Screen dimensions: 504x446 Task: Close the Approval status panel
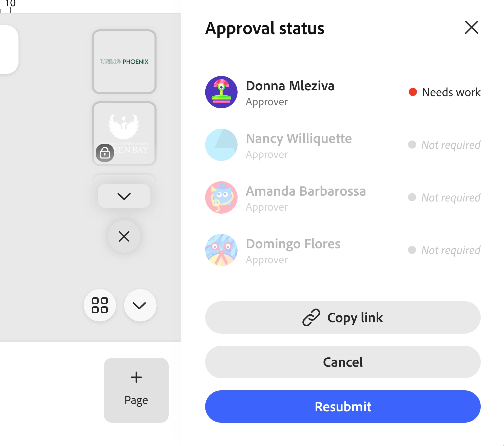(x=471, y=27)
